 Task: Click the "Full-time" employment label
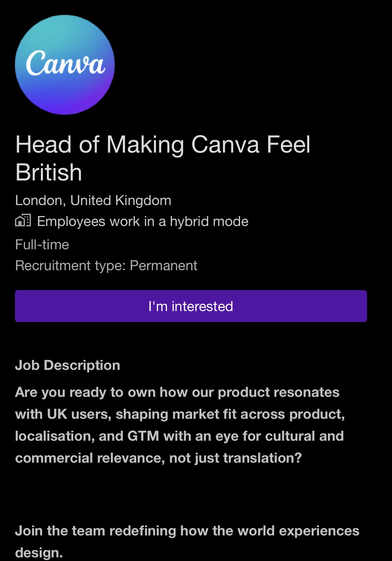tap(42, 245)
